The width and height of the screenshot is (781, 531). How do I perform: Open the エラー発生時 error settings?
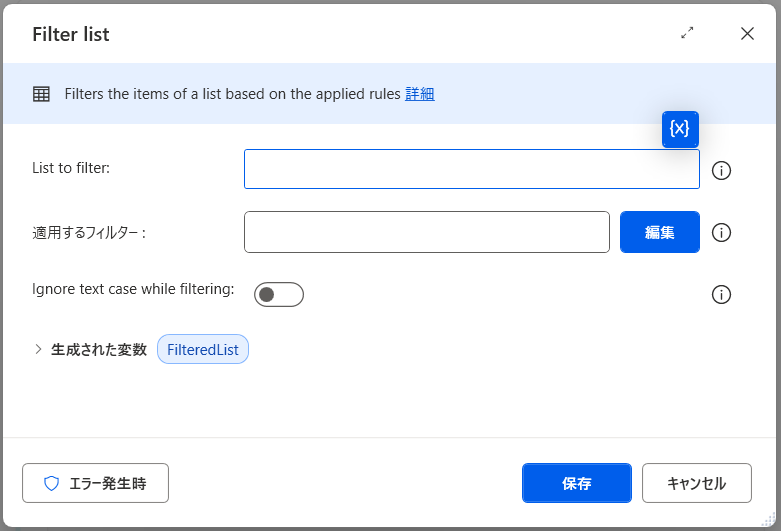pyautogui.click(x=95, y=483)
